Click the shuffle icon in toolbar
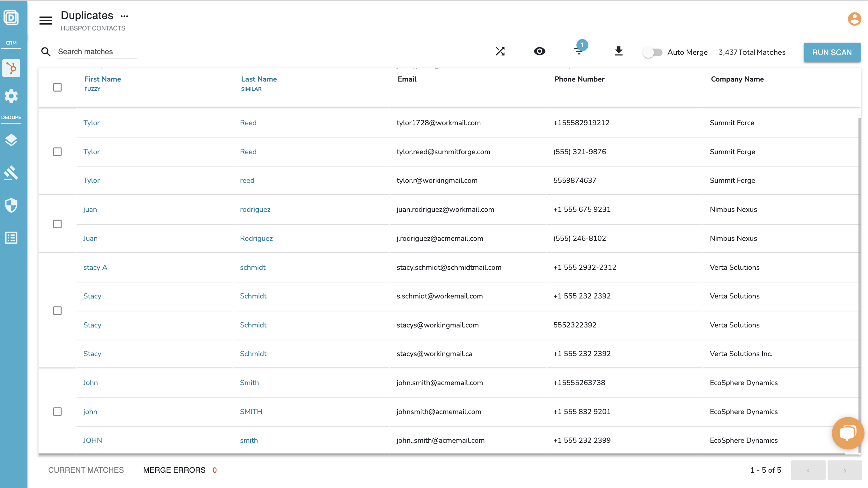The image size is (868, 488). point(500,52)
